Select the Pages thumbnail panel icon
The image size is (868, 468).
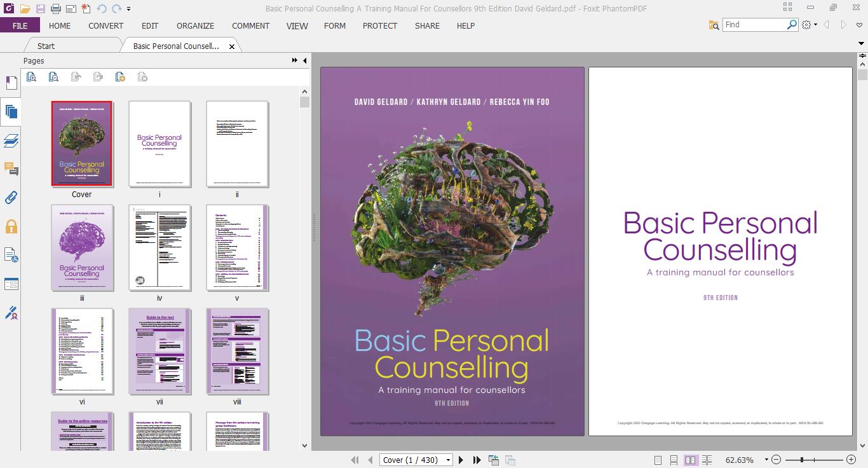click(11, 112)
